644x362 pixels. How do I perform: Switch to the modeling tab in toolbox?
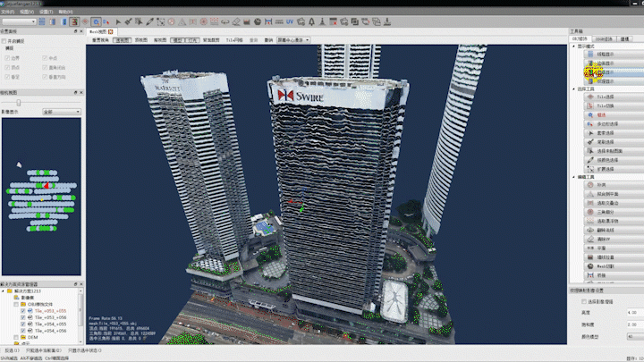pyautogui.click(x=624, y=39)
